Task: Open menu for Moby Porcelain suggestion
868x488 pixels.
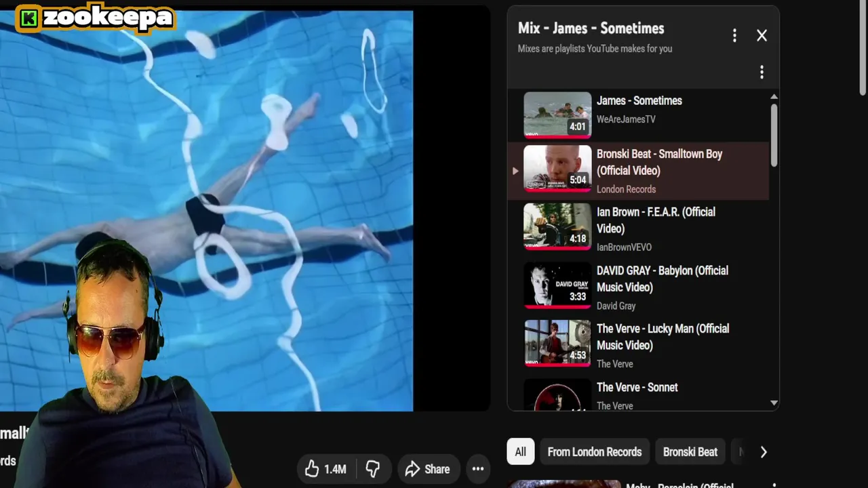Action: tap(774, 485)
